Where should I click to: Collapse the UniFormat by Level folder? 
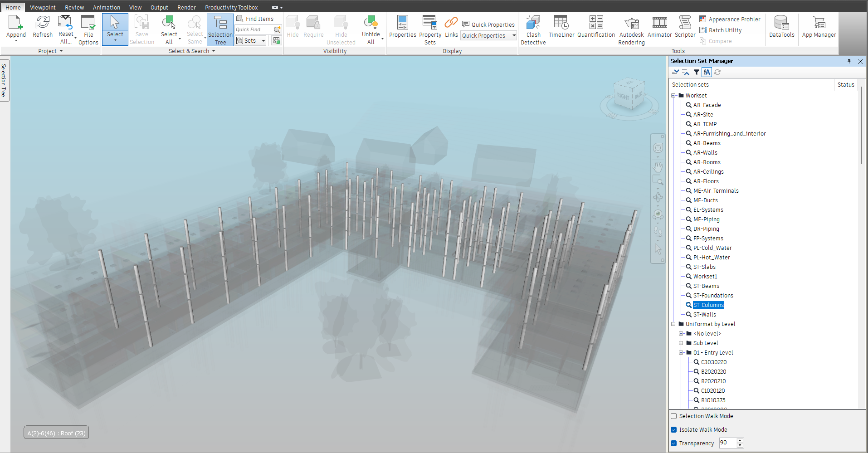pyautogui.click(x=674, y=324)
